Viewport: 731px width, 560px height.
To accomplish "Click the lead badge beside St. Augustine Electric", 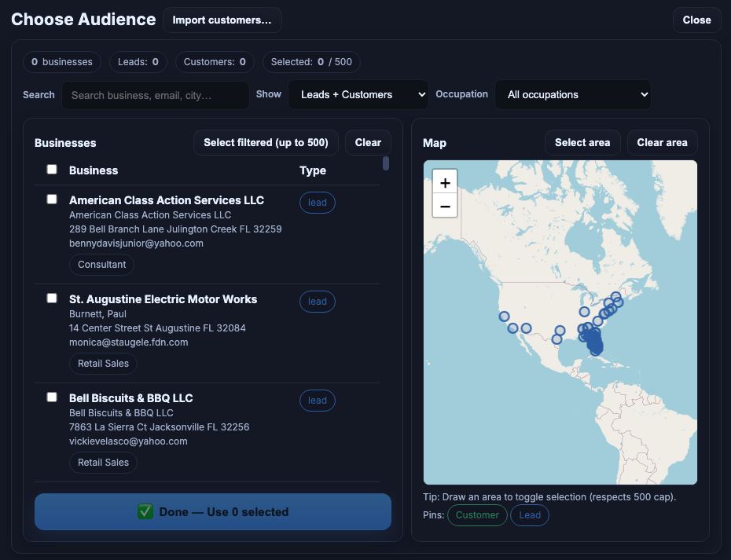I will 317,301.
